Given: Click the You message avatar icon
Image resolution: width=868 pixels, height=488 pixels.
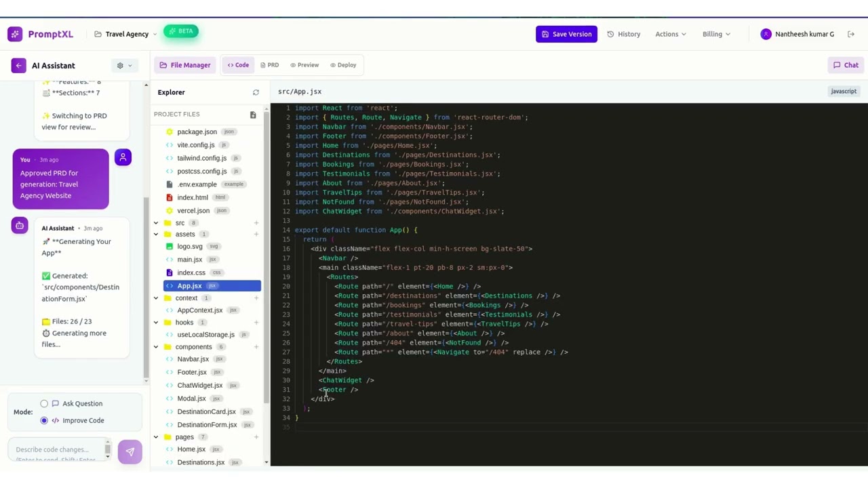Looking at the screenshot, I should pos(123,157).
